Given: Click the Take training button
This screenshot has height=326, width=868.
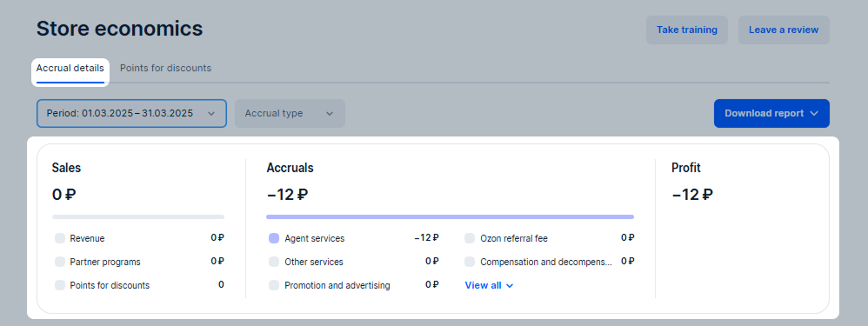Looking at the screenshot, I should click(x=687, y=30).
